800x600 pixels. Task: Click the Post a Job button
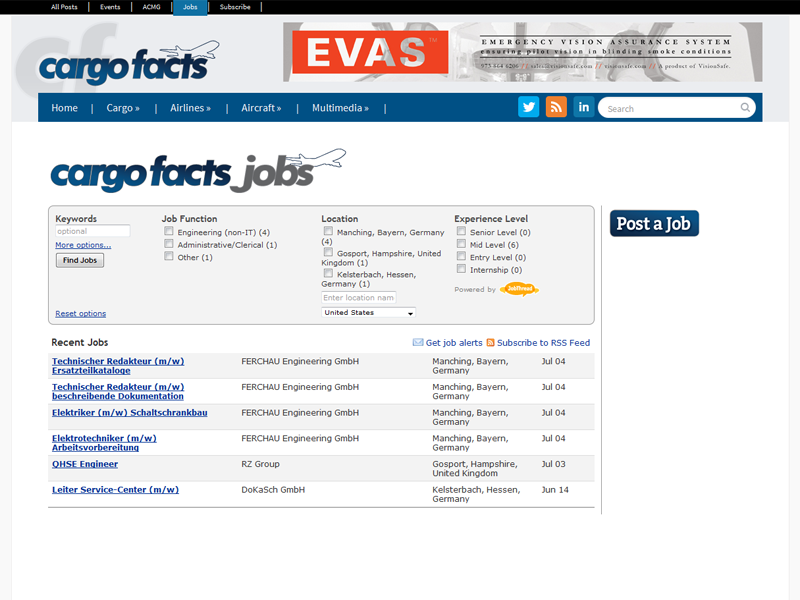click(x=654, y=224)
